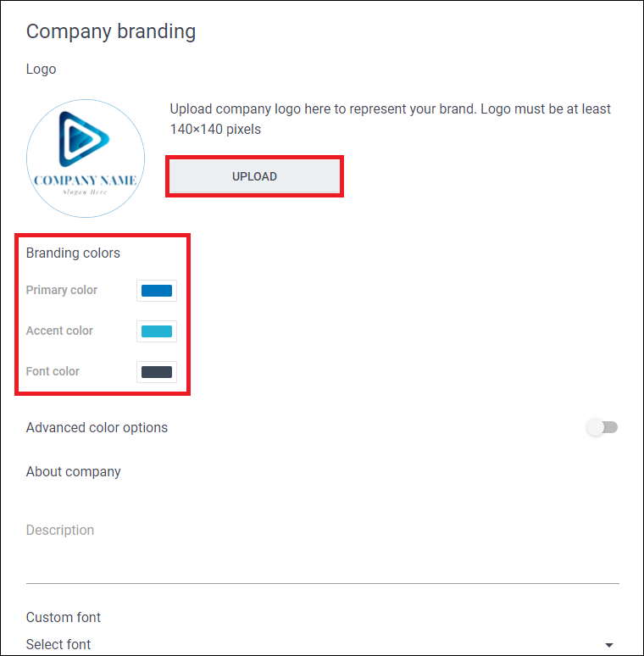Expand font list via dropdown arrow

[x=609, y=645]
